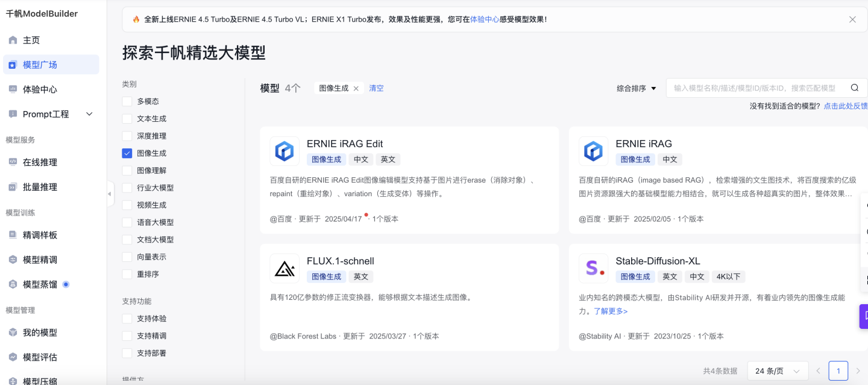
Task: Click the 体验中心 icon in the sidebar
Action: (x=13, y=89)
